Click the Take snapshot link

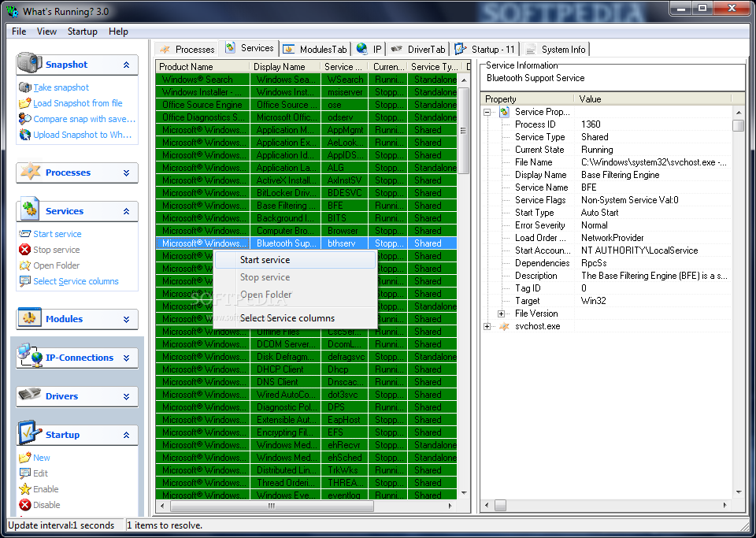61,87
